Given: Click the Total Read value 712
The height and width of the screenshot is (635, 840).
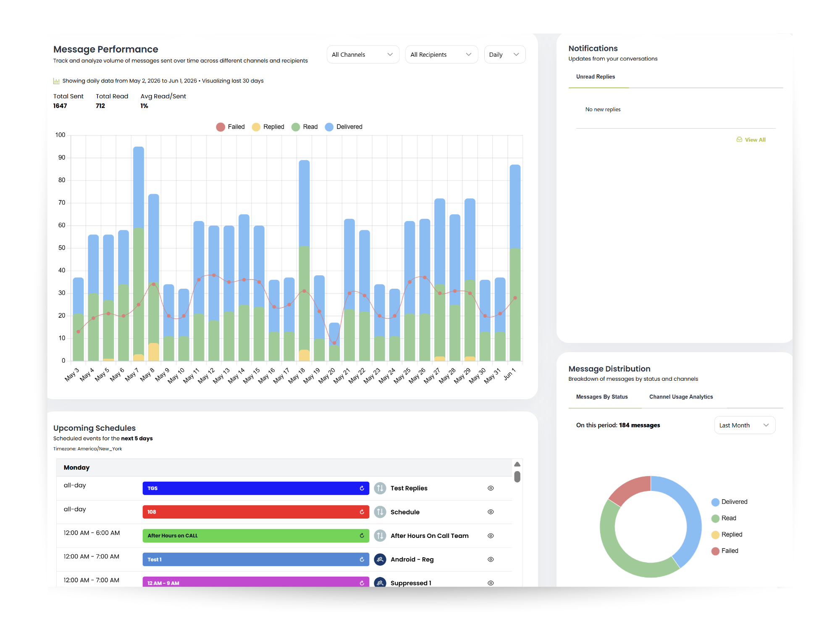Looking at the screenshot, I should [x=100, y=106].
